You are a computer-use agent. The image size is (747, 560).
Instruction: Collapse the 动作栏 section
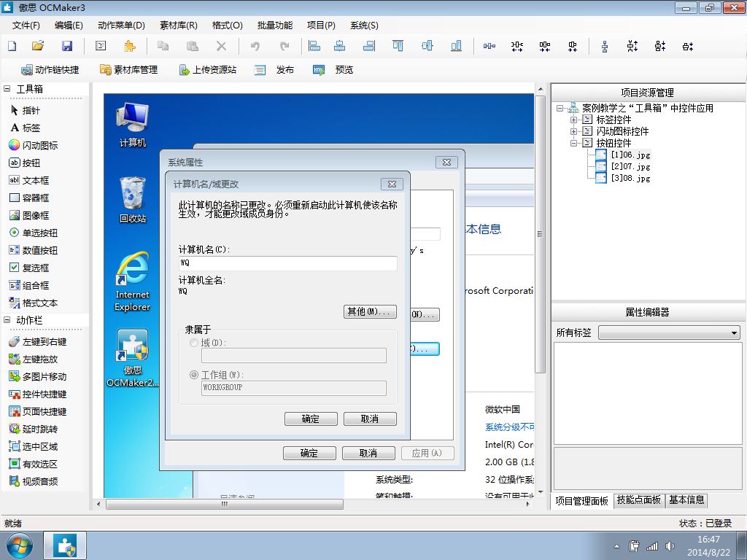[x=7, y=320]
